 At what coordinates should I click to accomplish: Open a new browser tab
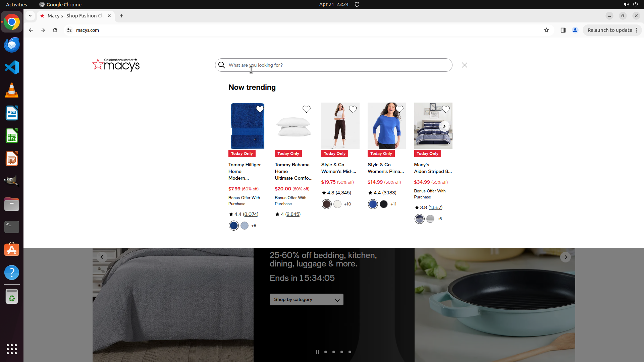(121, 16)
